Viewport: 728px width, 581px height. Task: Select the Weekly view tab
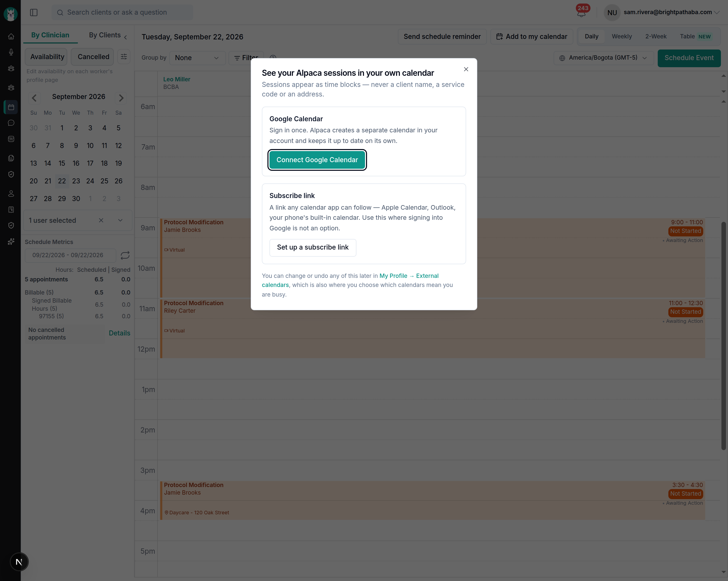tap(622, 36)
